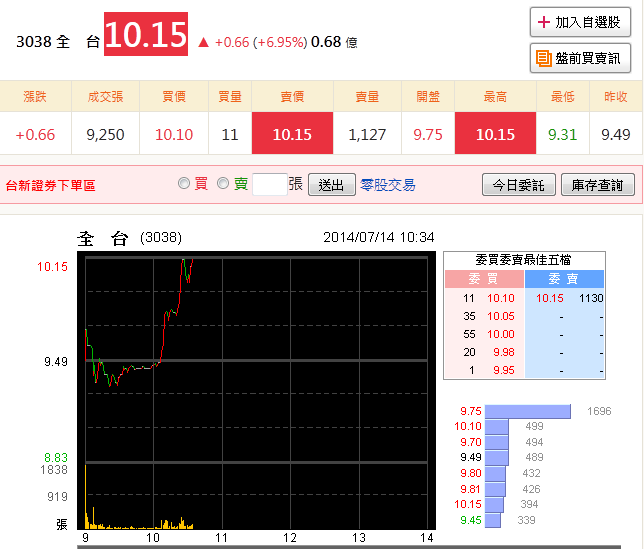Click the 9.70 price volume bar
Image resolution: width=644 pixels, height=549 pixels.
pyautogui.click(x=497, y=442)
